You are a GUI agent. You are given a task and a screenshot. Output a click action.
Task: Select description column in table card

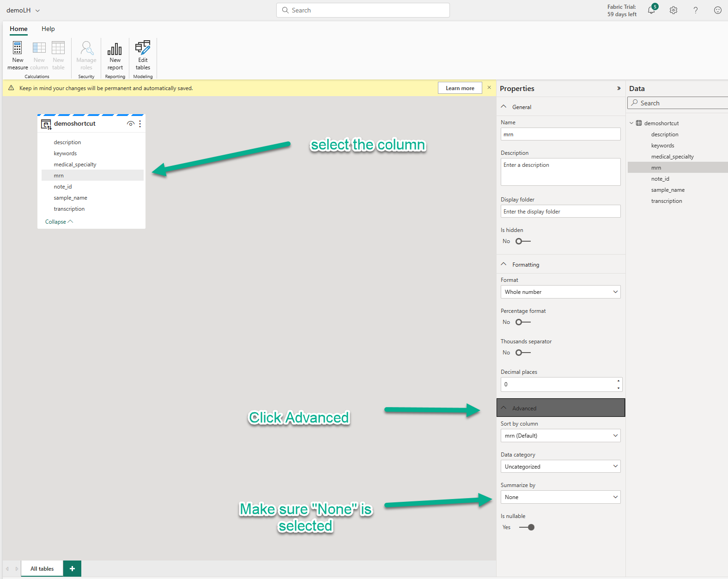click(67, 142)
